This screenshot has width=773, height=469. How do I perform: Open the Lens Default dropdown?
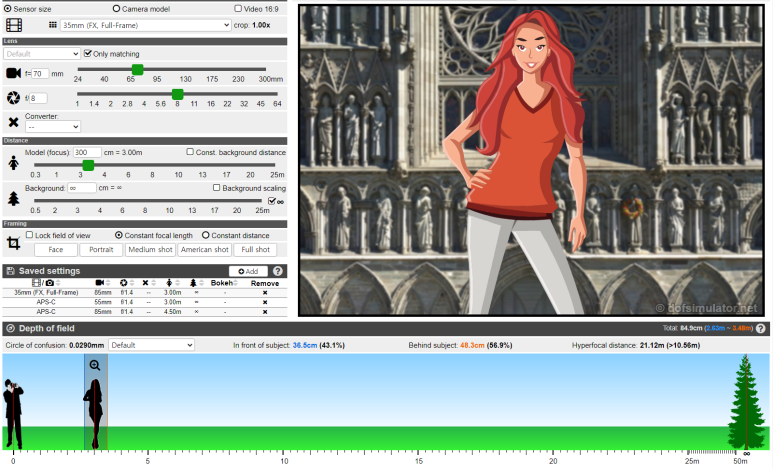[x=42, y=53]
